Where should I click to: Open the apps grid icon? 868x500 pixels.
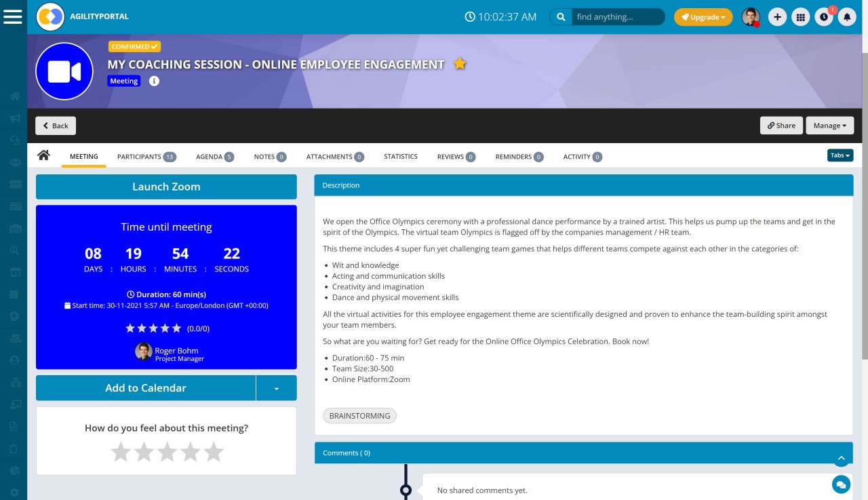pos(801,17)
